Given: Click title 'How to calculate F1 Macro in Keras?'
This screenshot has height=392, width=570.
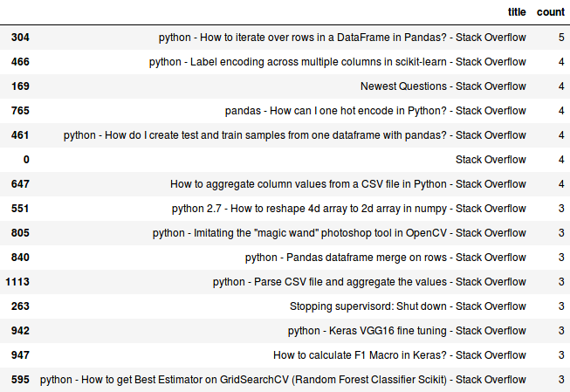Looking at the screenshot, I should tap(400, 355).
